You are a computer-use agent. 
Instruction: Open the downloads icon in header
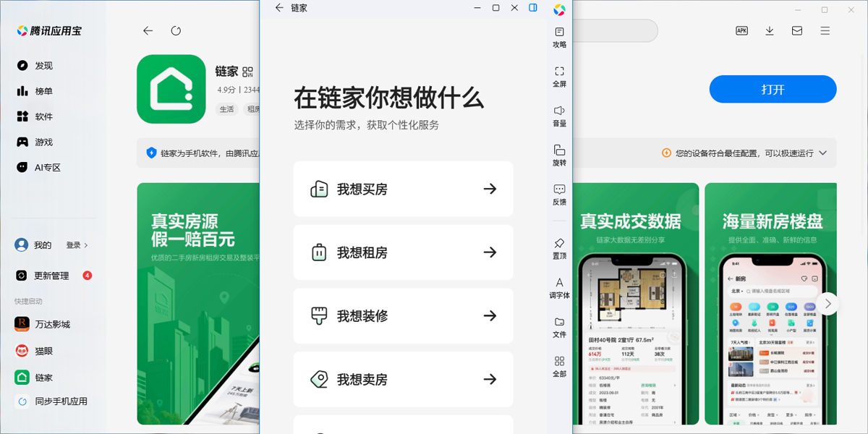tap(770, 30)
